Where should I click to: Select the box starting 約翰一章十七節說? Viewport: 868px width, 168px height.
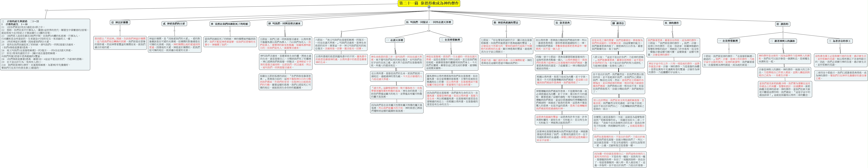562,63
